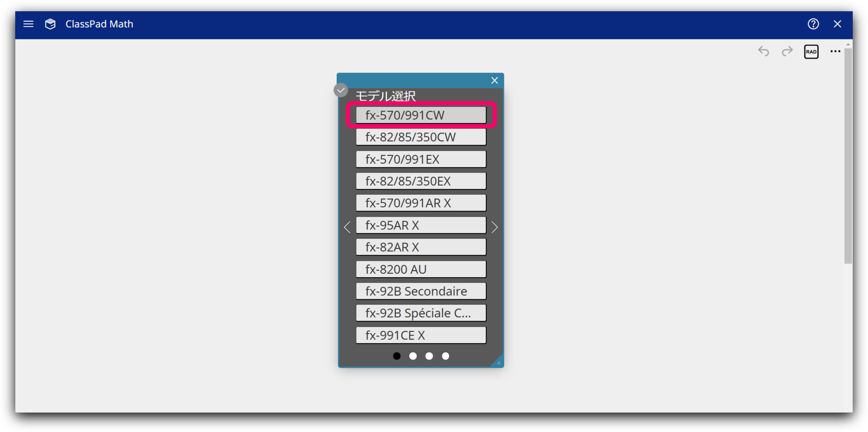Screen dimensions: 868x432
Task: Click the scrollbar up arrow
Action: point(848,45)
